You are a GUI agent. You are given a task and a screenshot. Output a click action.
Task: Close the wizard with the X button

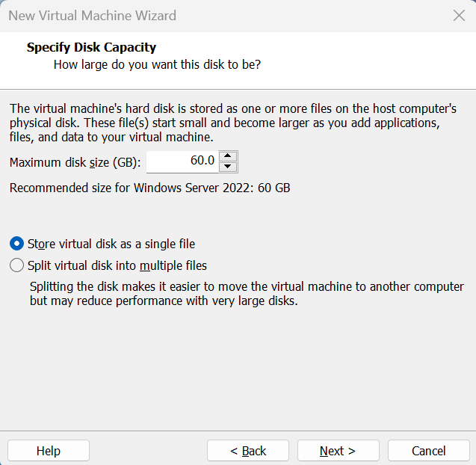459,16
